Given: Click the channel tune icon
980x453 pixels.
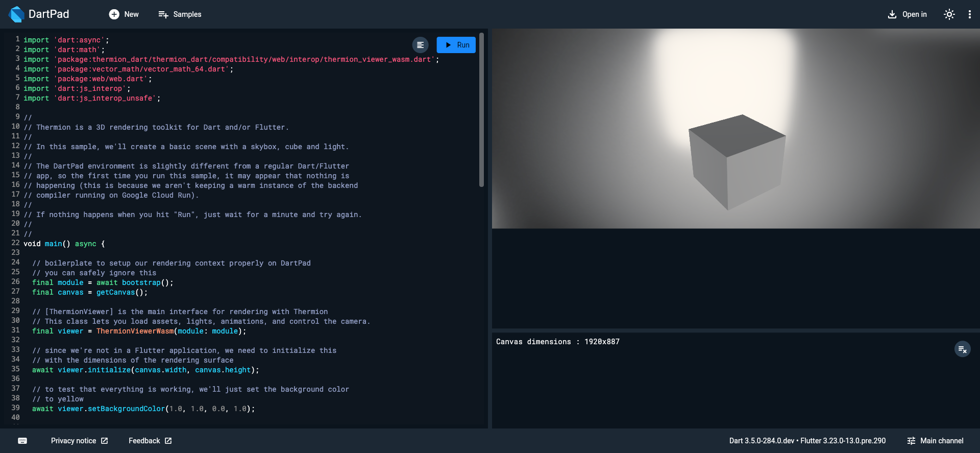Looking at the screenshot, I should coord(911,441).
